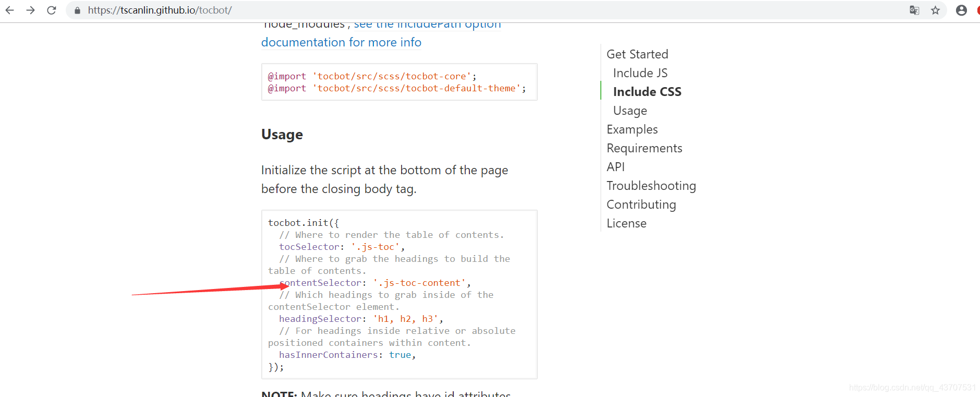Open the 'documentation for more info' link
This screenshot has width=980, height=397.
341,42
